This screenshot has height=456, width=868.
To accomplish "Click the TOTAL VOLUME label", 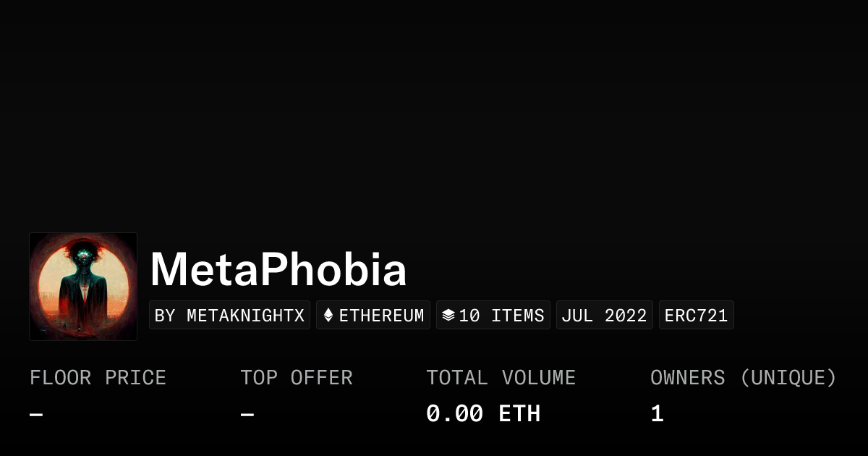I will pos(501,378).
